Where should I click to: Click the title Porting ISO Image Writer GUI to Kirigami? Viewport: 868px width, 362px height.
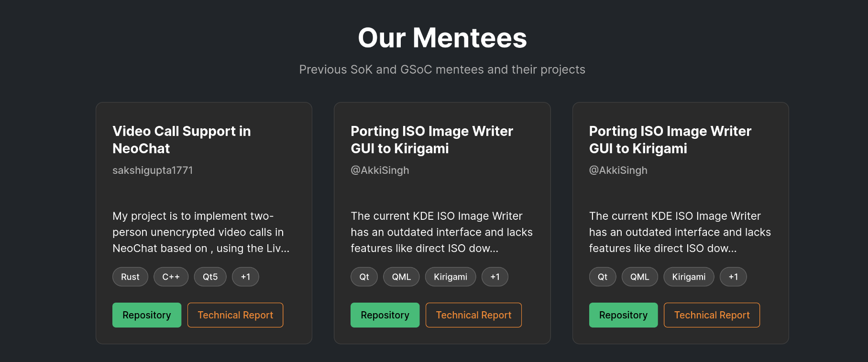point(431,139)
